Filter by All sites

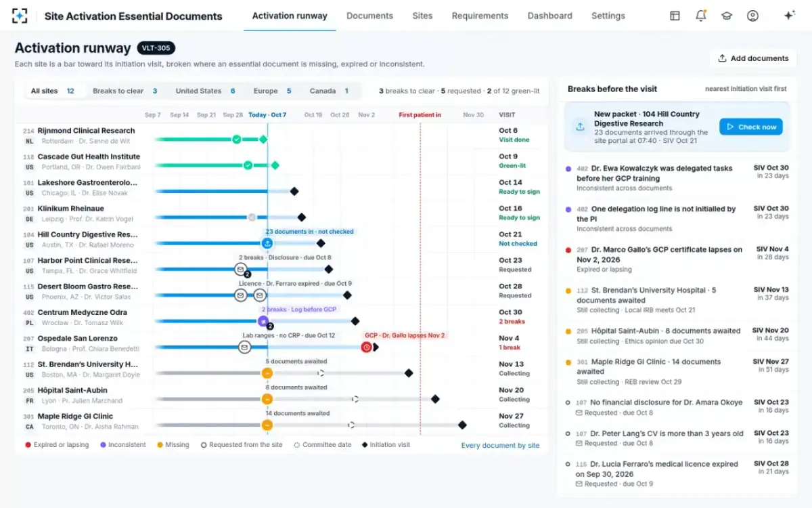(x=53, y=91)
